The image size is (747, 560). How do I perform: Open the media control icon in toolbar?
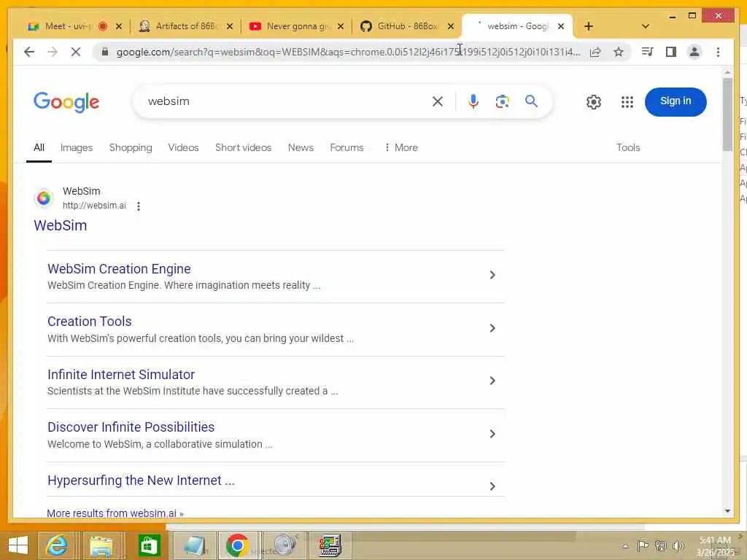click(648, 52)
